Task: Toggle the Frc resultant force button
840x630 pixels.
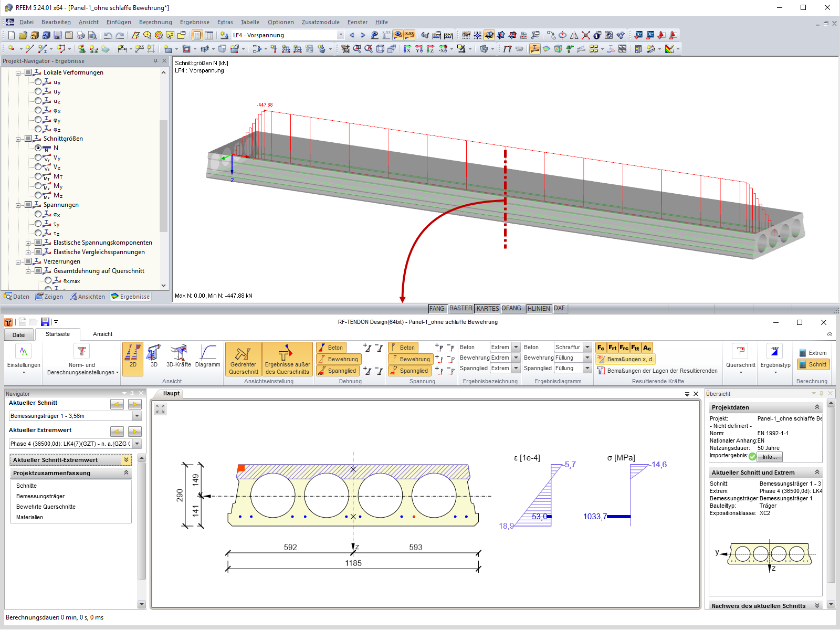Action: pos(624,348)
